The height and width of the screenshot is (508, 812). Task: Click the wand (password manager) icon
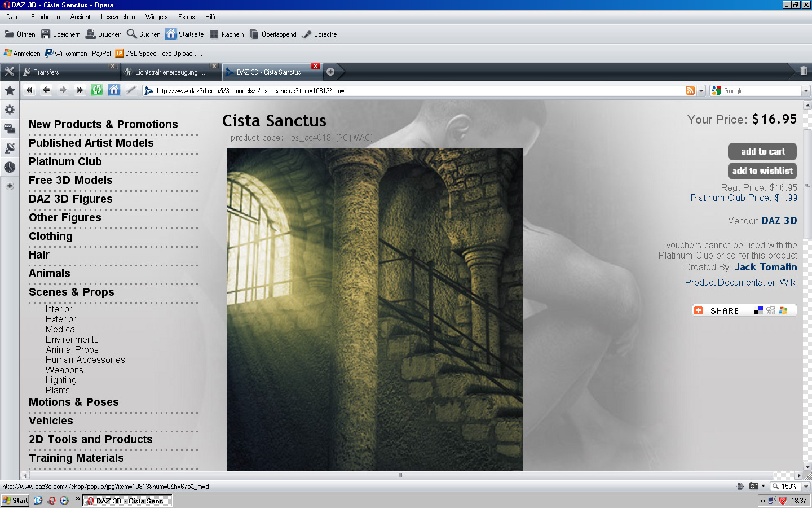coord(131,90)
